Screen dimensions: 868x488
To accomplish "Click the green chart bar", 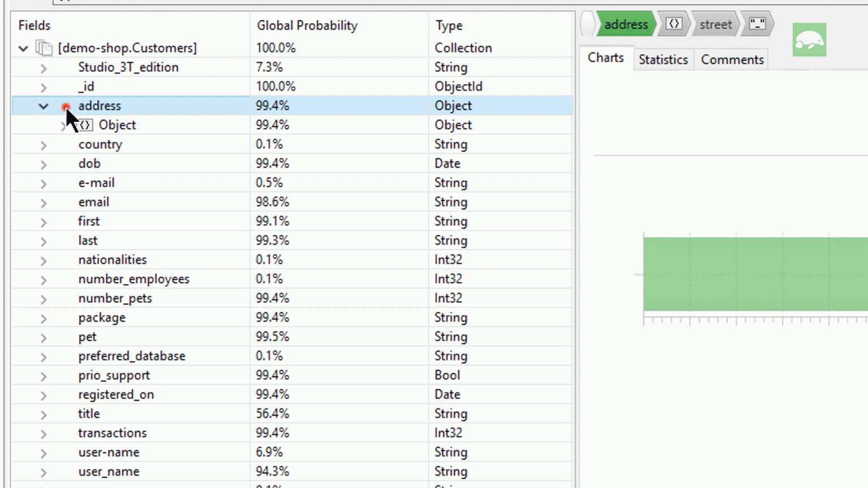I will [x=755, y=274].
